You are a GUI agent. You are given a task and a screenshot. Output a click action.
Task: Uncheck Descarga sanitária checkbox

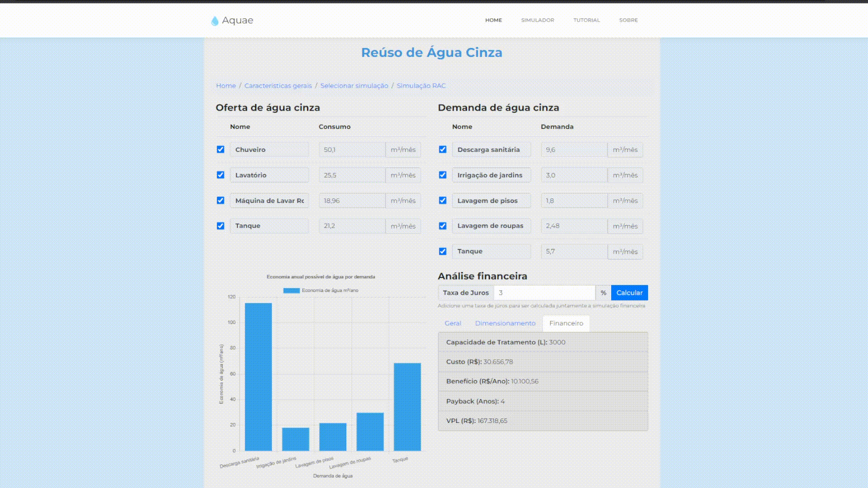(x=443, y=150)
